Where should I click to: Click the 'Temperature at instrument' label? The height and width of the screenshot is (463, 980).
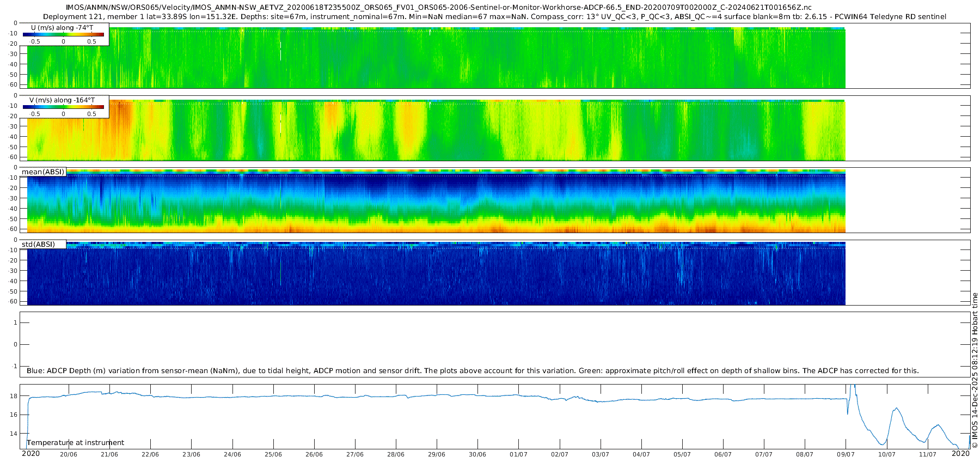tap(76, 443)
